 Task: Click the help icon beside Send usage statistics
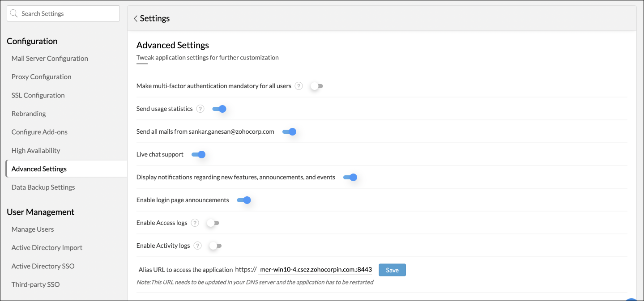pos(200,108)
